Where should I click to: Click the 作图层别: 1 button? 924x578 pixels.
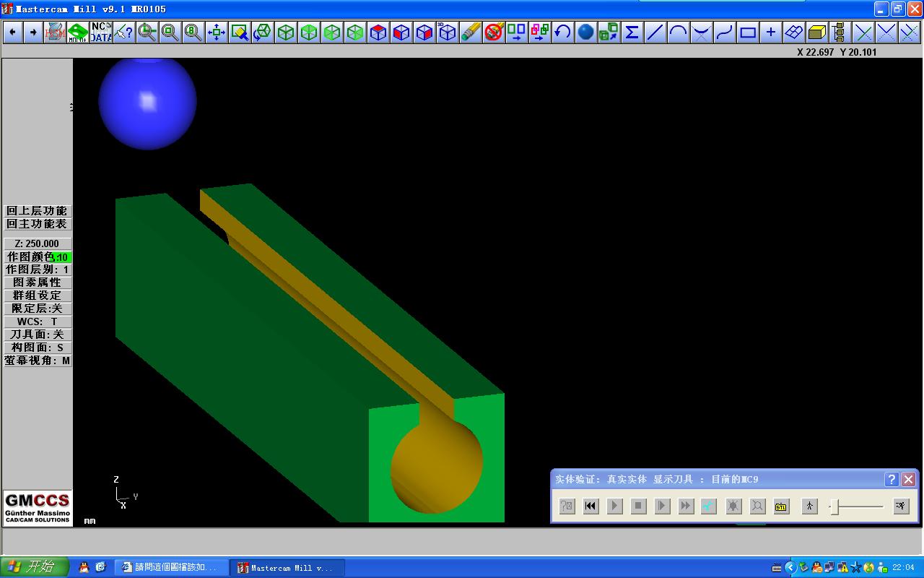point(38,269)
